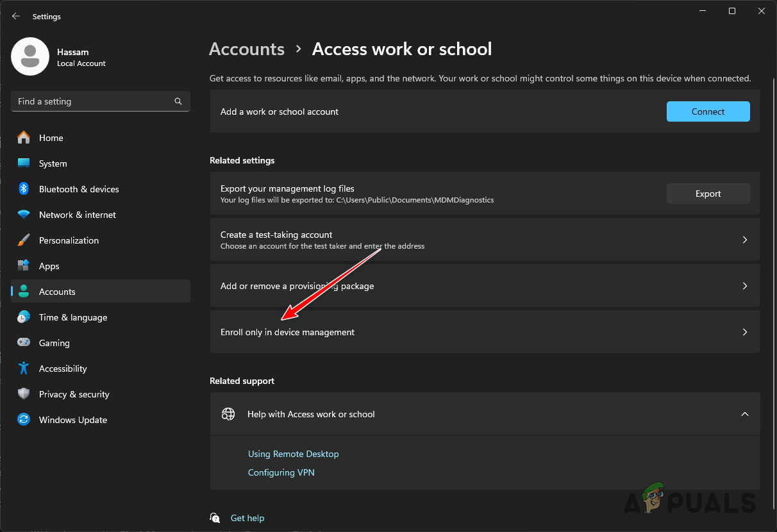Open the Configuring VPN link
This screenshot has width=777, height=532.
click(x=281, y=472)
